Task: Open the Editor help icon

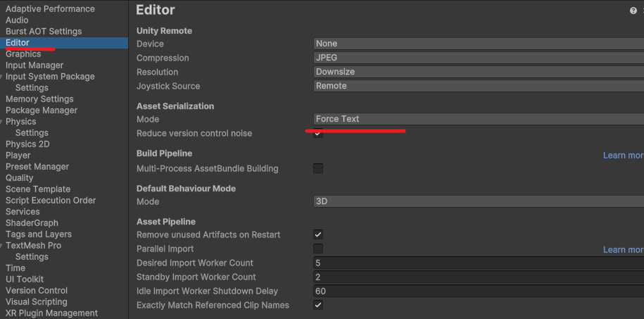Action: coord(633,11)
